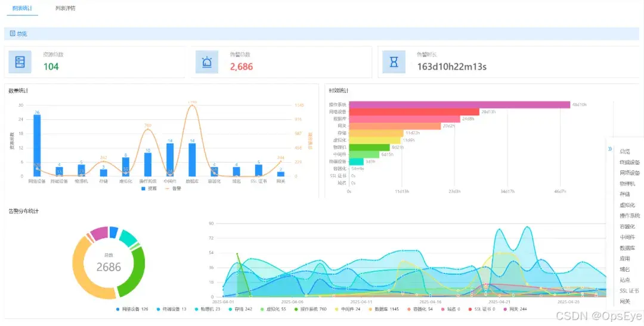644x326 pixels.
Task: Toggle 中间件 24 legend under the area chart
Action: coord(347,309)
